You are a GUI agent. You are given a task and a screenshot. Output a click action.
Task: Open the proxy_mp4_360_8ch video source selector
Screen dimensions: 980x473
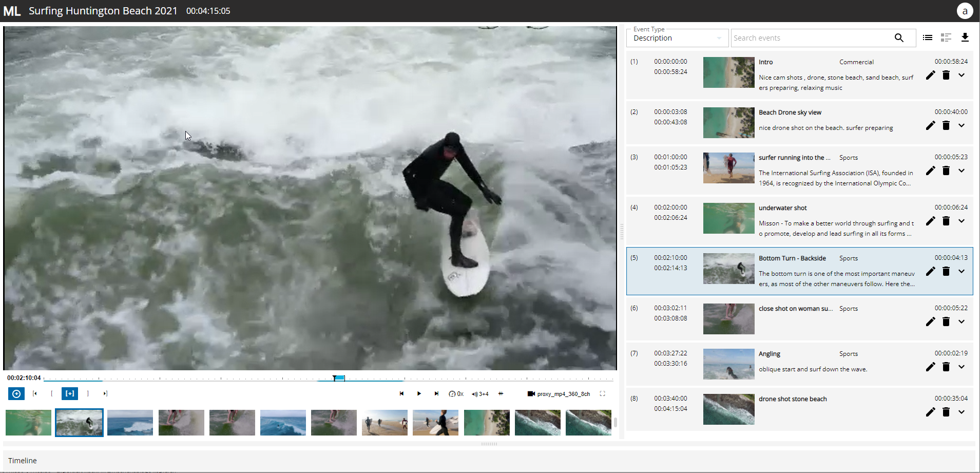pos(559,394)
